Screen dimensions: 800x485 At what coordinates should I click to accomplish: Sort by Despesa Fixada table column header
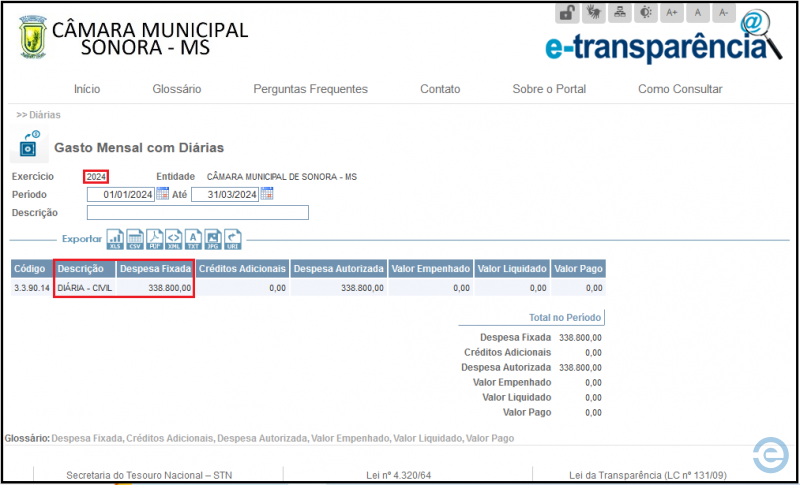(x=155, y=268)
